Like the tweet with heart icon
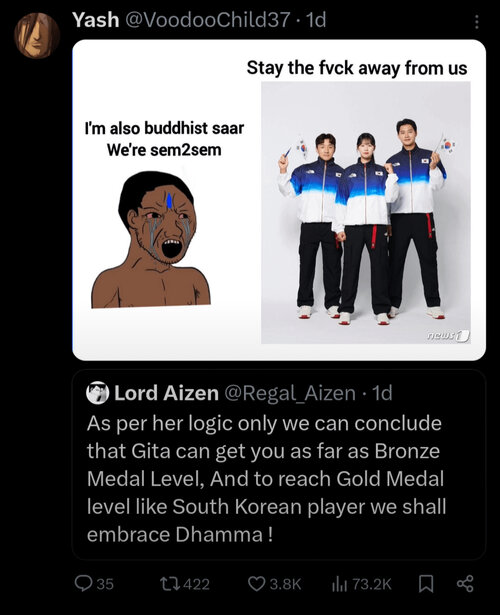The image size is (500, 615). click(256, 584)
